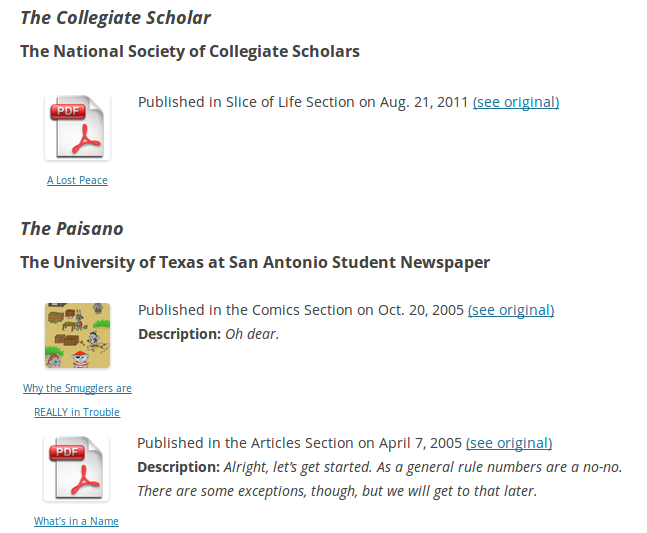Open the "What's in a Name" title link
The height and width of the screenshot is (533, 647).
tap(76, 521)
